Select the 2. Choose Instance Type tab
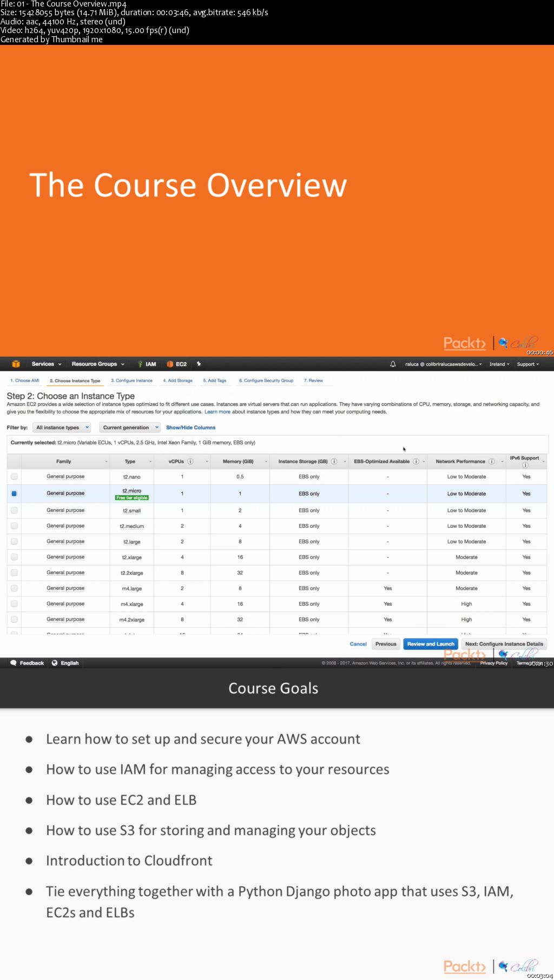 tap(75, 380)
